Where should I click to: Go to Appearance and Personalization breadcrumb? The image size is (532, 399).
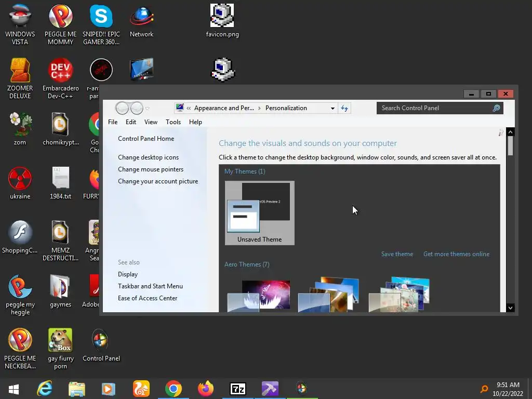point(224,108)
